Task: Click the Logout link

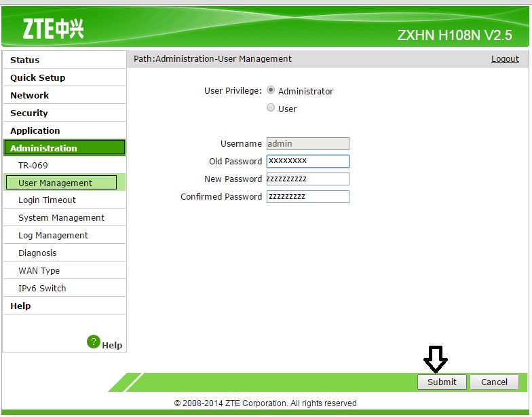Action: tap(505, 58)
